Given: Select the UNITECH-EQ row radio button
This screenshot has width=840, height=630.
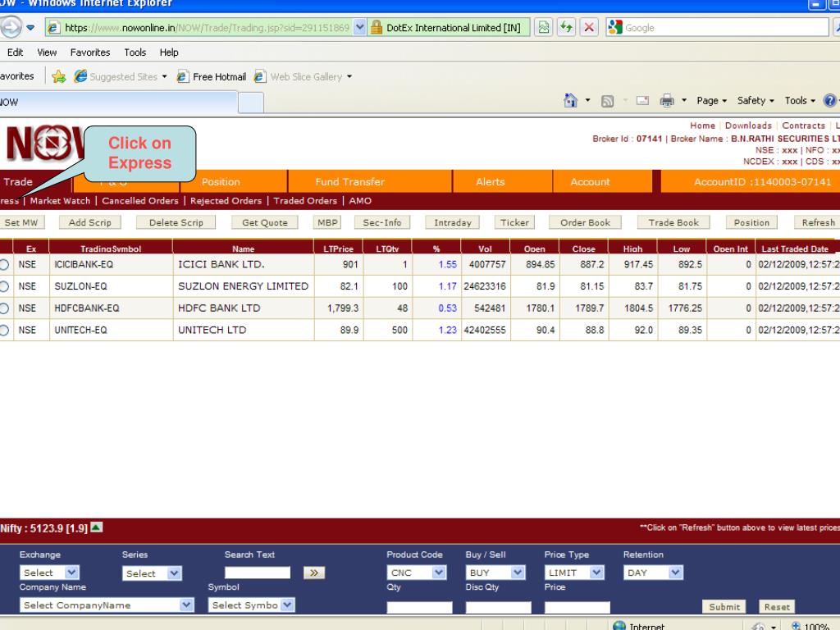Looking at the screenshot, I should pos(4,330).
